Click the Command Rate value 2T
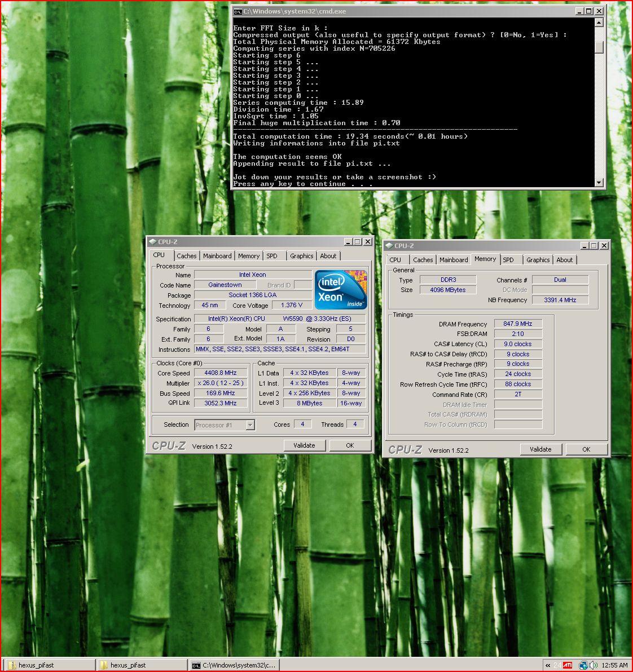This screenshot has width=633, height=672. tap(518, 394)
